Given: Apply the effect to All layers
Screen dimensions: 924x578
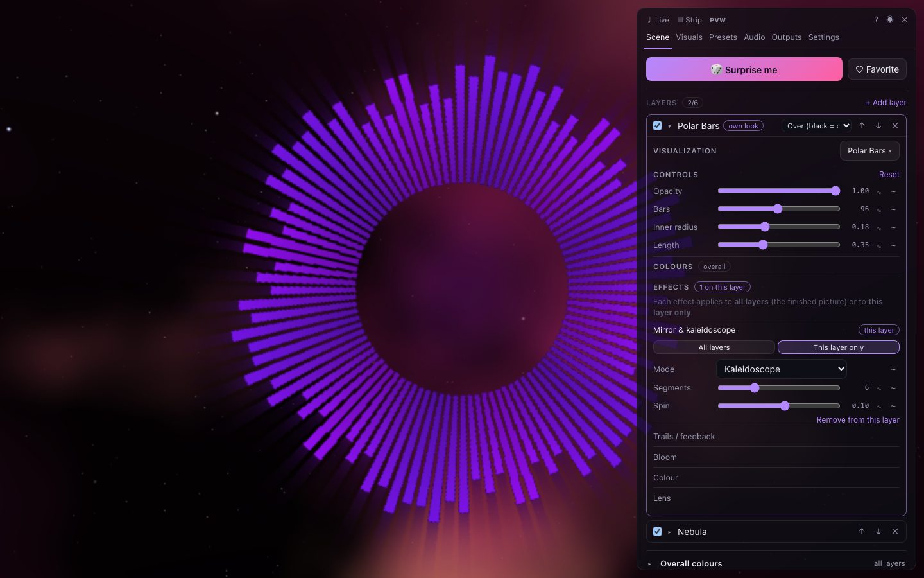Looking at the screenshot, I should pos(714,347).
